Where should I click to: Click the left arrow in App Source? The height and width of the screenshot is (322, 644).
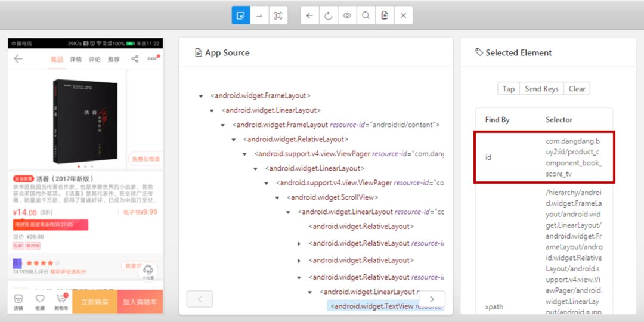click(200, 299)
